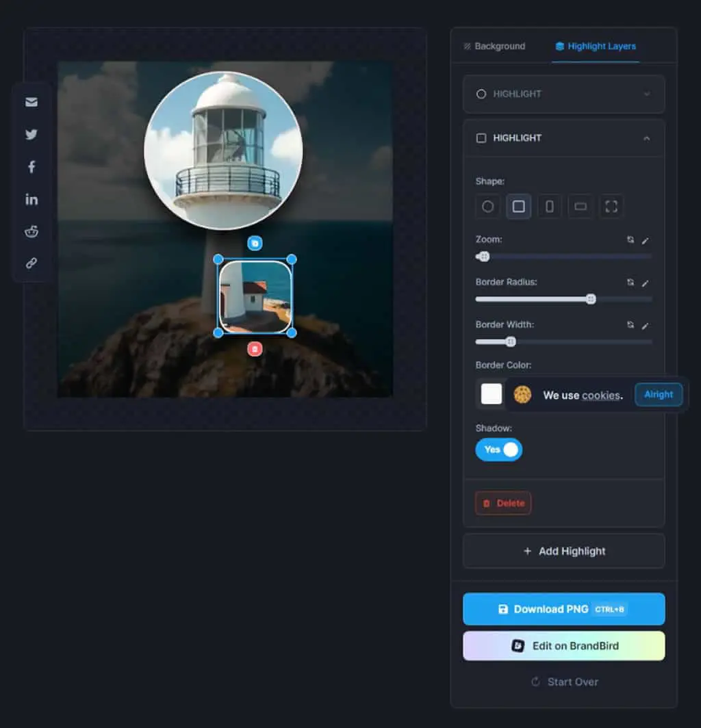Expand the first collapsed HIGHLIGHT layer

coord(564,94)
